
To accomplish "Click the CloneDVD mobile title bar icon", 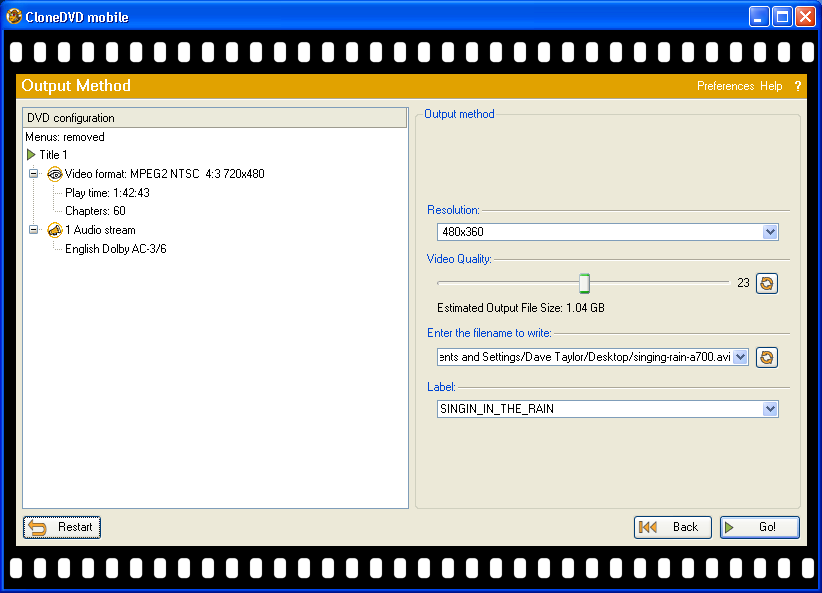I will coord(14,17).
